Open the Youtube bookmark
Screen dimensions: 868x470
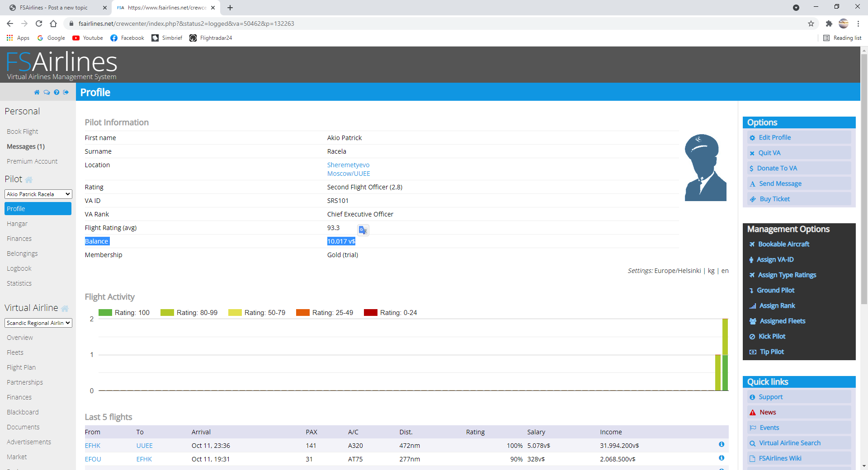click(88, 38)
